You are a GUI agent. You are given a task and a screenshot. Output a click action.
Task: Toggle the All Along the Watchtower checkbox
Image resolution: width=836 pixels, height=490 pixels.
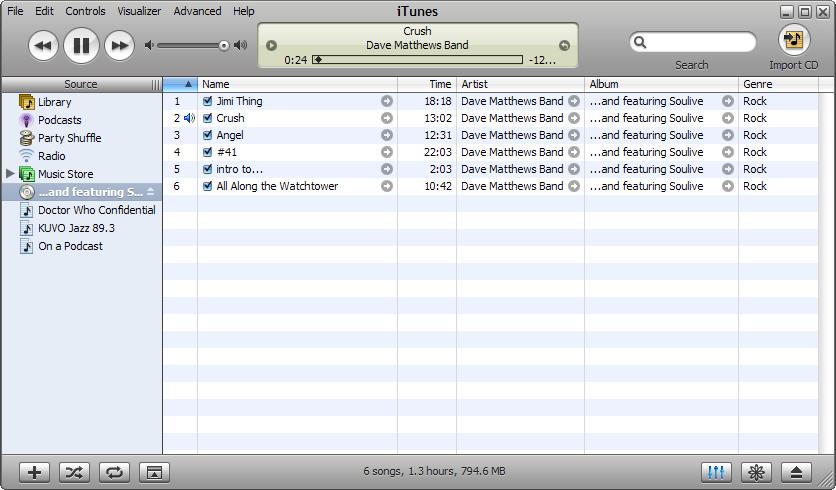tap(208, 186)
